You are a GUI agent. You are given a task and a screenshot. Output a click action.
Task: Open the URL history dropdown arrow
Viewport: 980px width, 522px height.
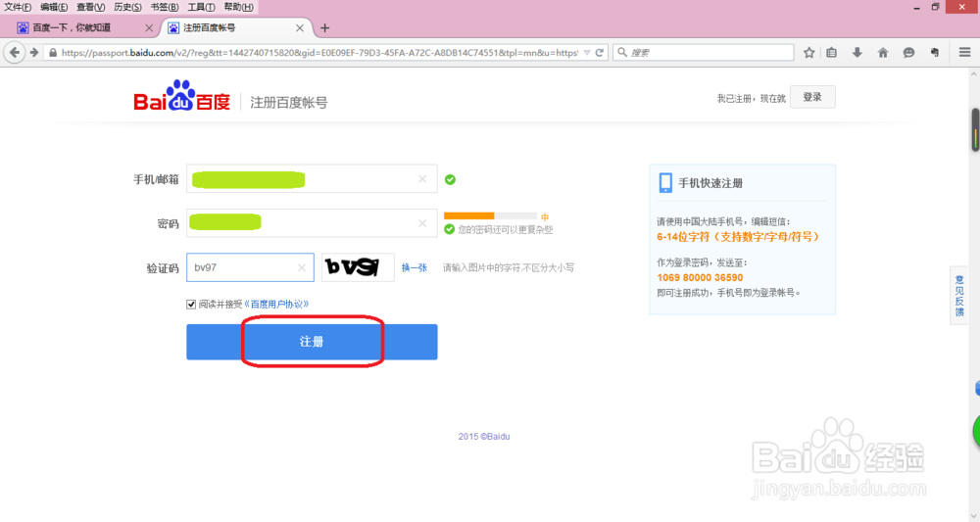[587, 53]
